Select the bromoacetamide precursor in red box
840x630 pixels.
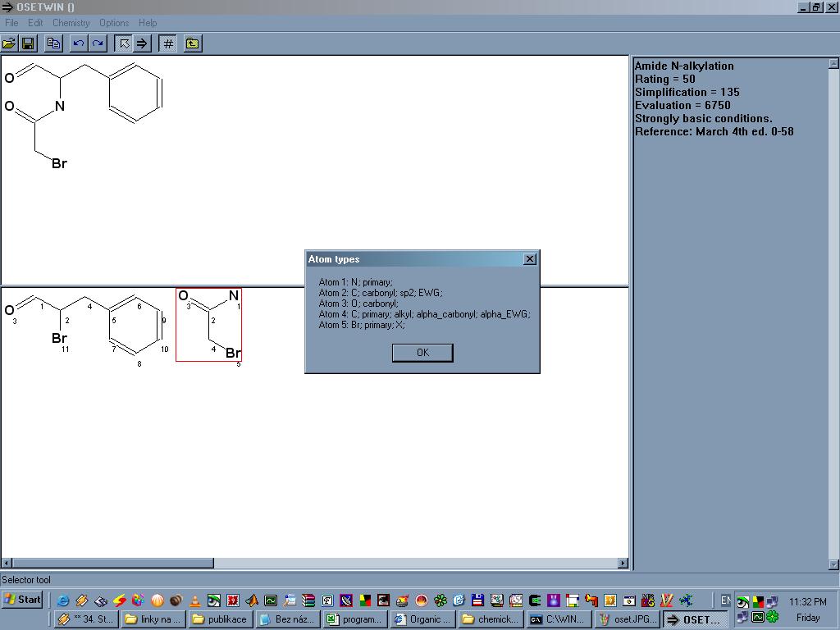[209, 325]
